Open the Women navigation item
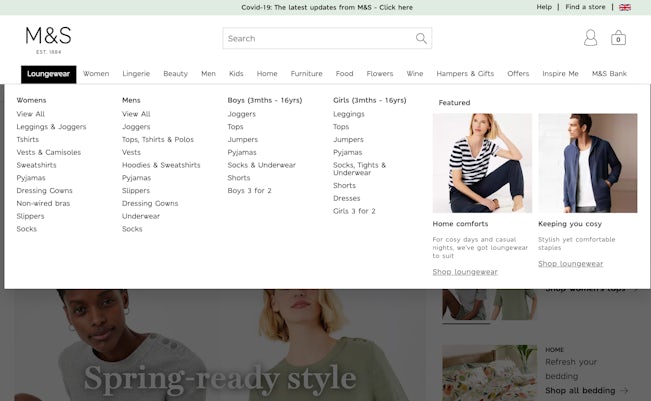This screenshot has width=651, height=401. click(96, 74)
